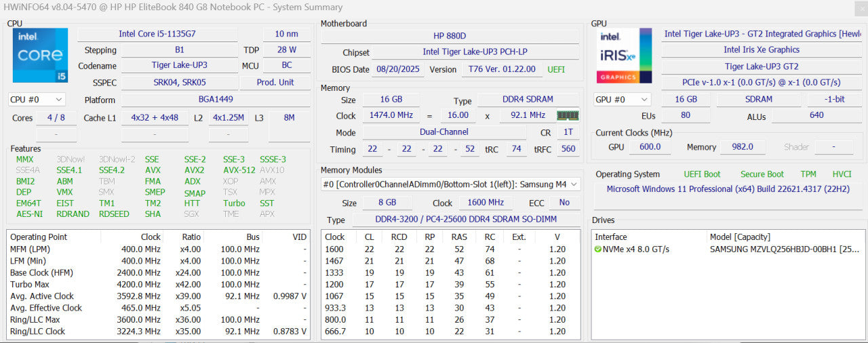The height and width of the screenshot is (343, 868).
Task: Click the 1474.0 MHz memory clock value
Action: click(x=391, y=115)
